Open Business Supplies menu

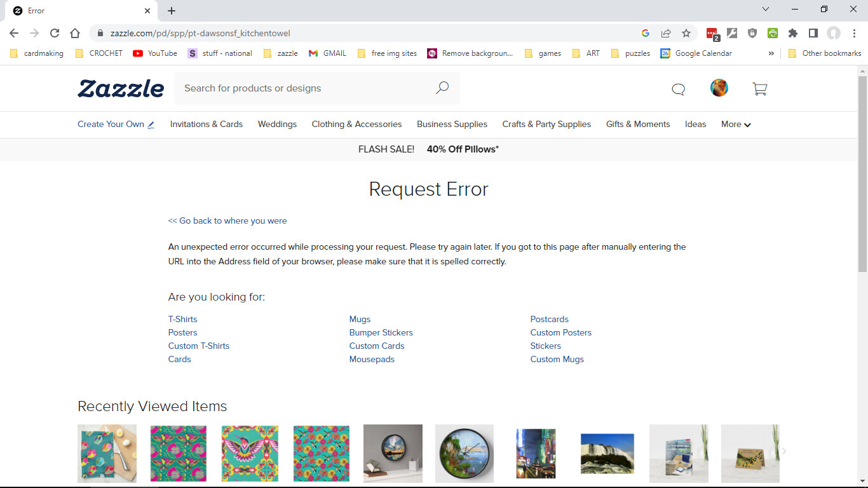[x=452, y=125]
